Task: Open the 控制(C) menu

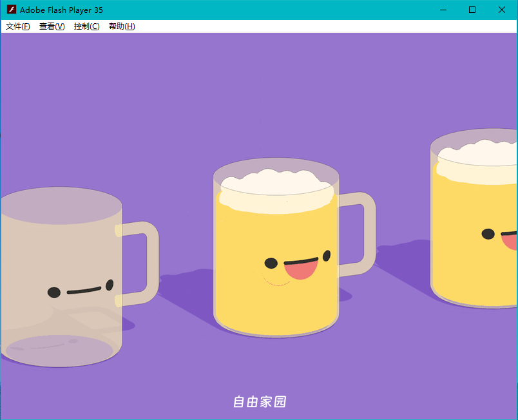Action: 86,26
